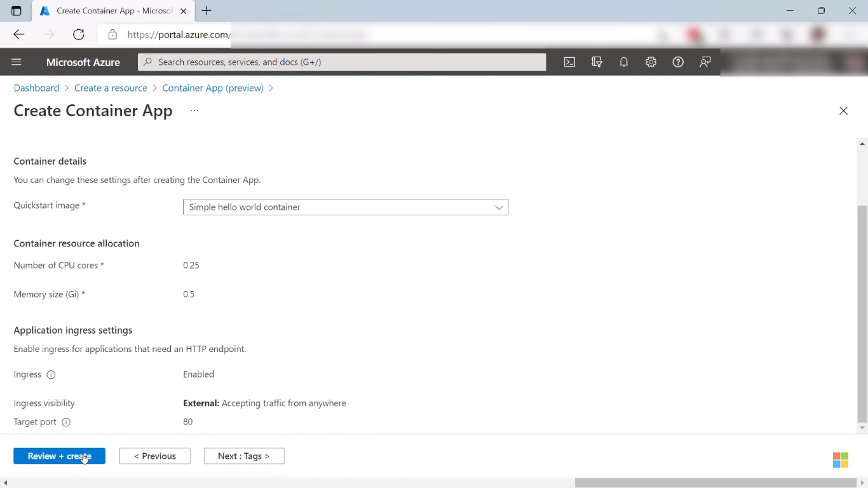
Task: Click the Microsoft logo in the corner
Action: point(840,459)
